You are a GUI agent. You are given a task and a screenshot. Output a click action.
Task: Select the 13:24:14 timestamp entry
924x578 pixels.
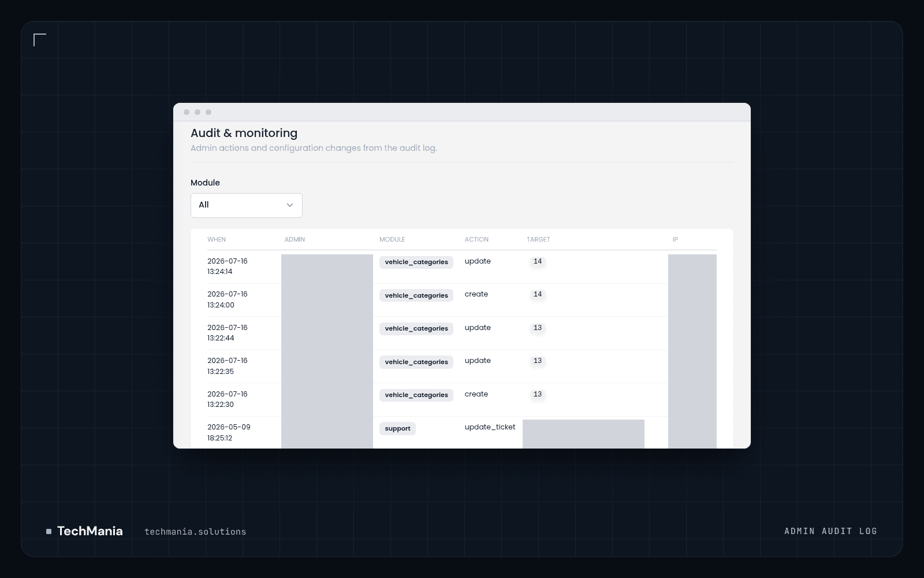(228, 266)
